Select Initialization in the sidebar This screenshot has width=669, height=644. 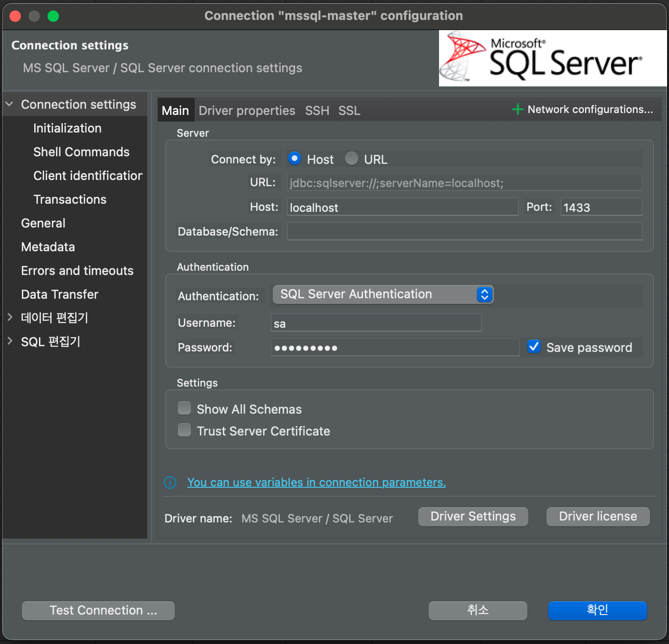point(67,128)
